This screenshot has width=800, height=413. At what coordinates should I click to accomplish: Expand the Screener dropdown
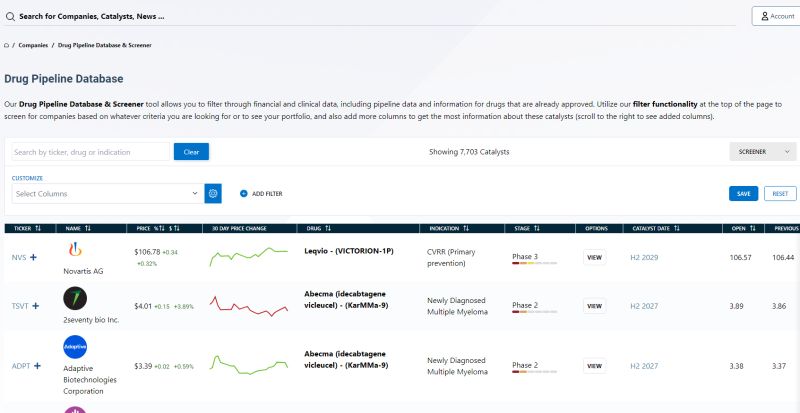763,152
